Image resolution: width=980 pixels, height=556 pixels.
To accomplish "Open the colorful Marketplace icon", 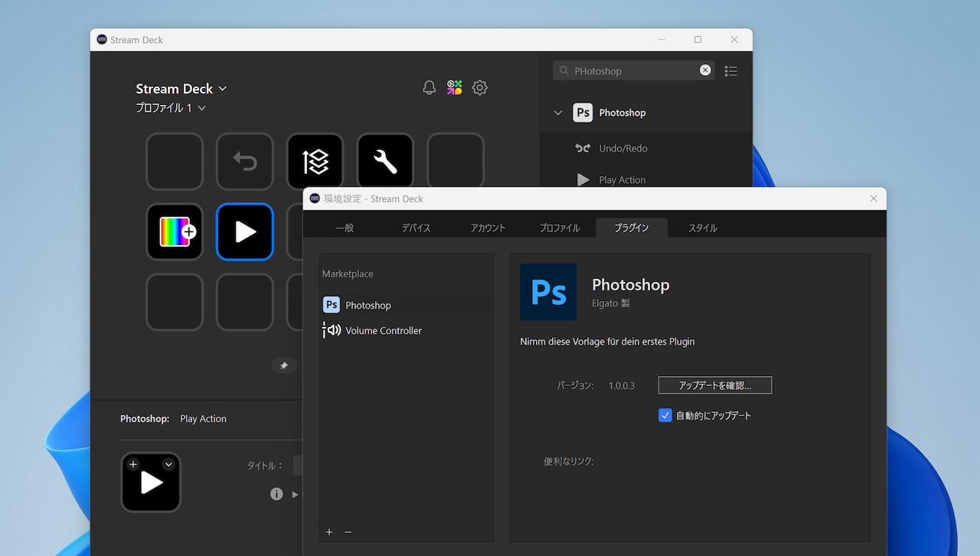I will [455, 87].
